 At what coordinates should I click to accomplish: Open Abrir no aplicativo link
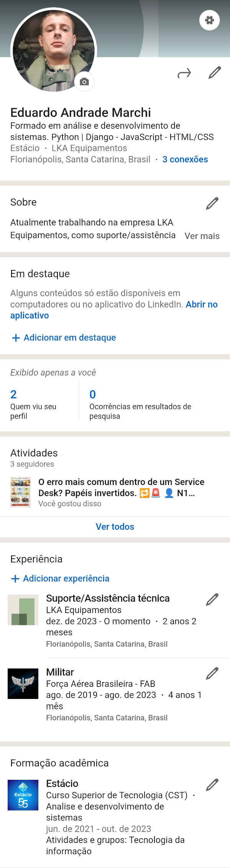click(x=202, y=304)
